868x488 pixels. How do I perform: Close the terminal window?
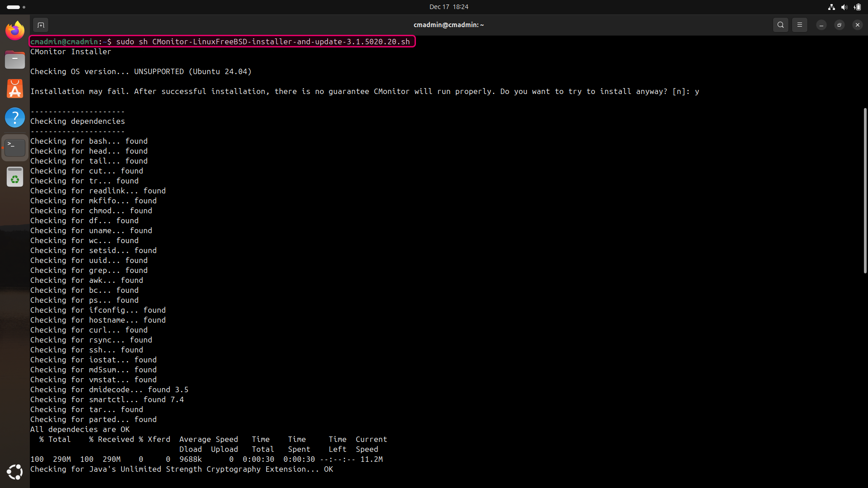point(858,25)
